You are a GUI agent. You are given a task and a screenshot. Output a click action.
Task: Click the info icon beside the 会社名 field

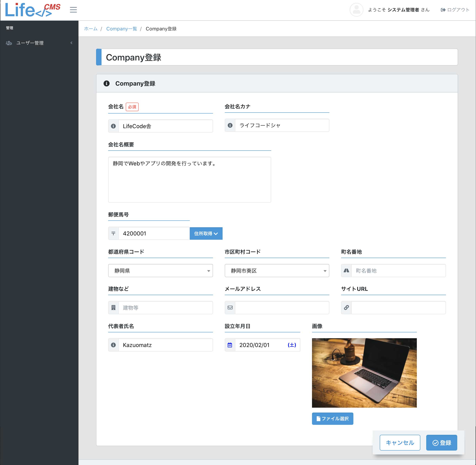[x=113, y=126]
